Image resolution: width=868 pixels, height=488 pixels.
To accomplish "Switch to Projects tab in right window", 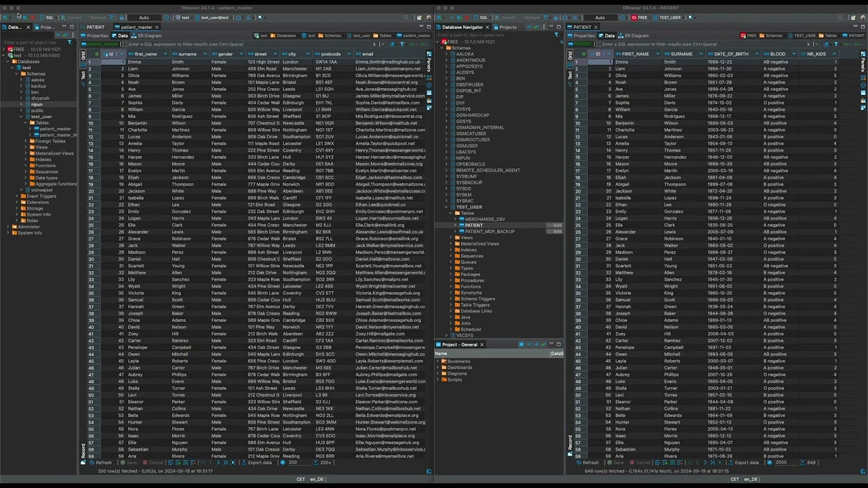I will (505, 27).
